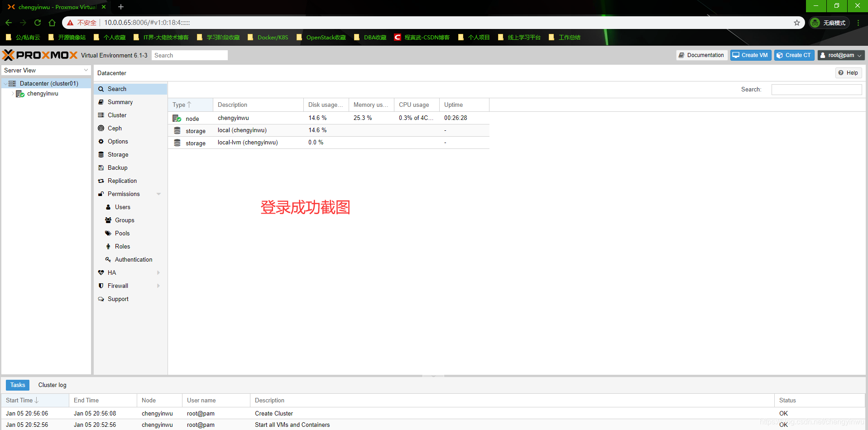Click the Help button

pos(849,73)
